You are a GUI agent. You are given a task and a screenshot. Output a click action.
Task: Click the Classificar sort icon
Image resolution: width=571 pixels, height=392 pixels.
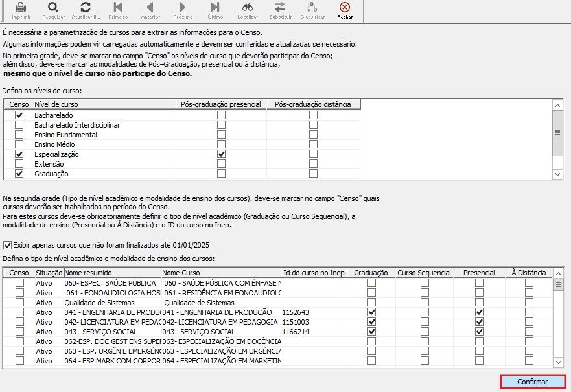click(312, 7)
